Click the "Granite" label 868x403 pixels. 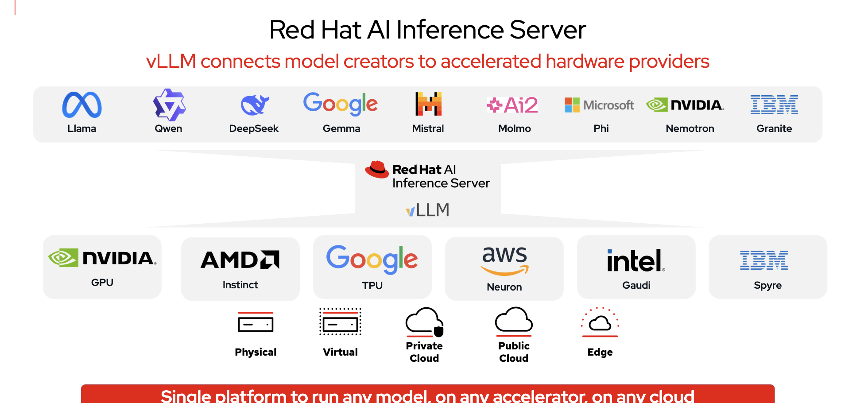point(774,128)
